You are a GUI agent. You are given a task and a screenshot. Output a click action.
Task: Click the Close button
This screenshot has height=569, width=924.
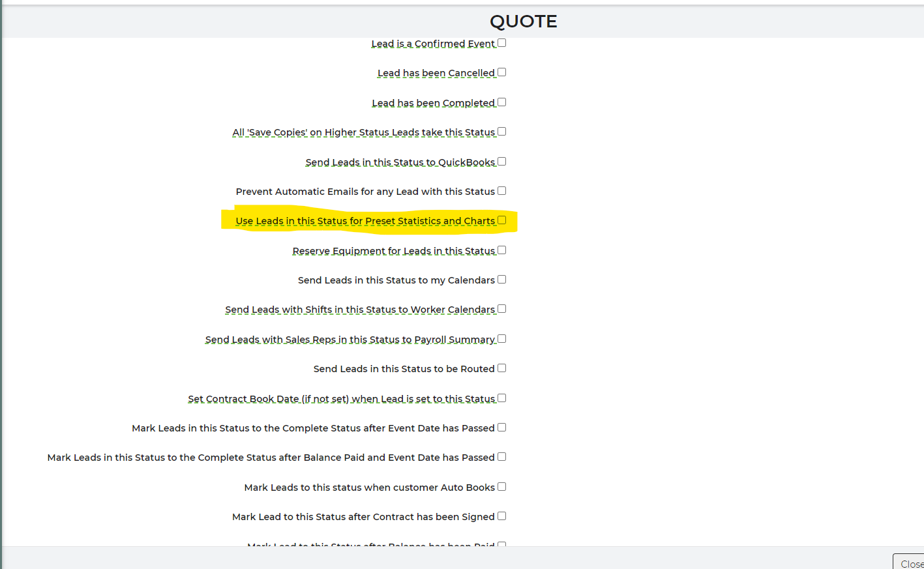[910, 563]
